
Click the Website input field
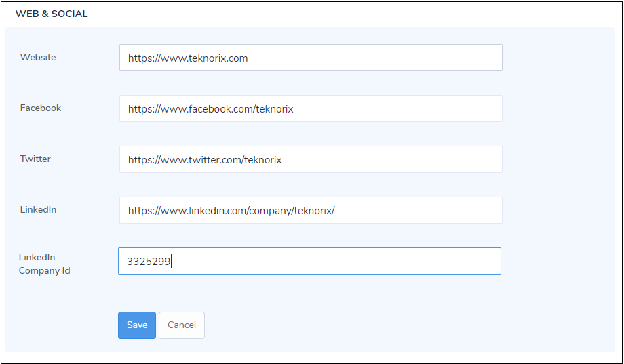pos(311,58)
